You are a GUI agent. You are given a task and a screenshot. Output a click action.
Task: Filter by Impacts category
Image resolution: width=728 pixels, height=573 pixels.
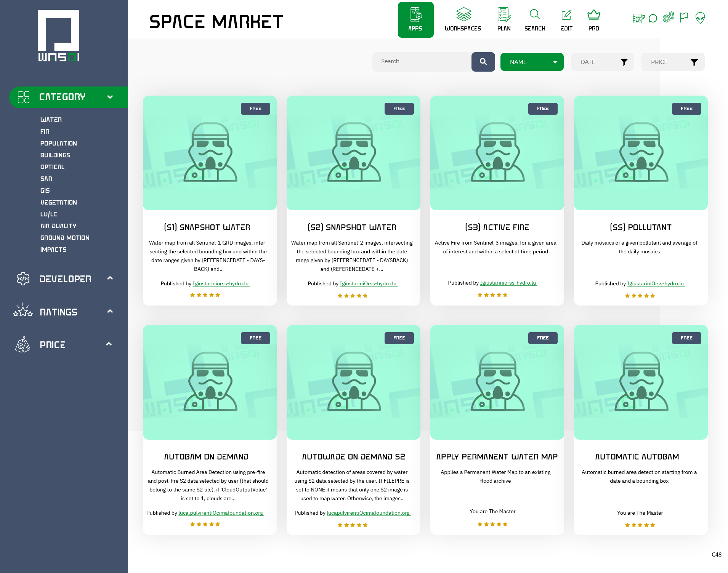click(53, 250)
